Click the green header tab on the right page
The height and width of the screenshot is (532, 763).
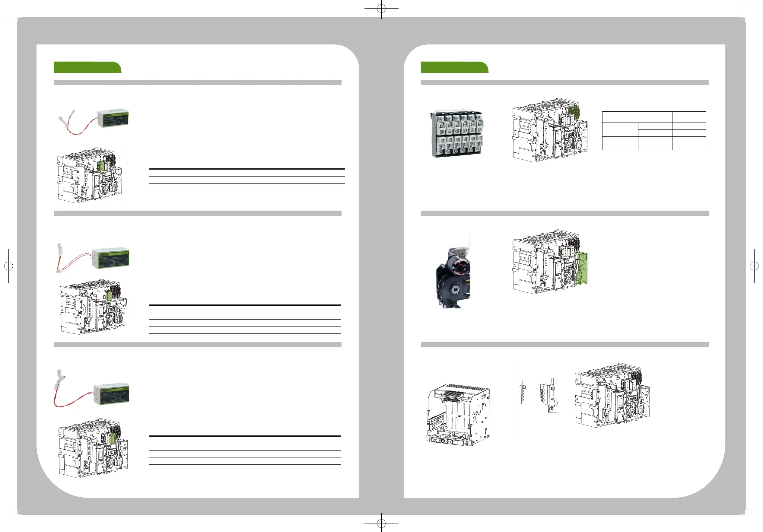point(454,67)
